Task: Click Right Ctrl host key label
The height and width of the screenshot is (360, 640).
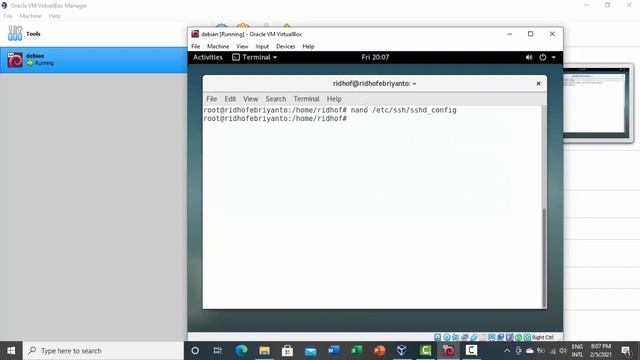Action: (543, 337)
